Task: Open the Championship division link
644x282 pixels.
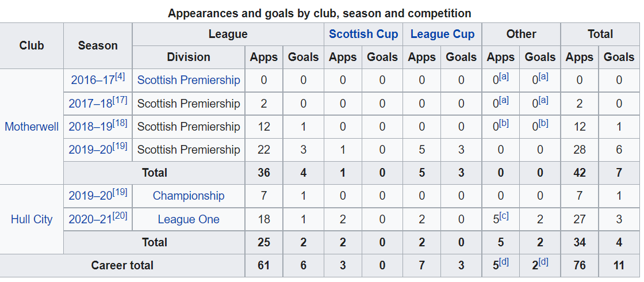Action: [189, 196]
